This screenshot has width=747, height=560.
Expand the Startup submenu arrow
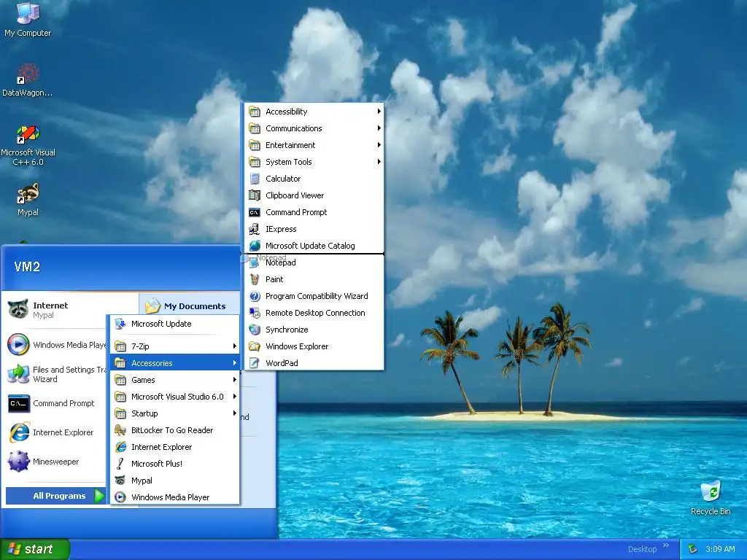(234, 413)
